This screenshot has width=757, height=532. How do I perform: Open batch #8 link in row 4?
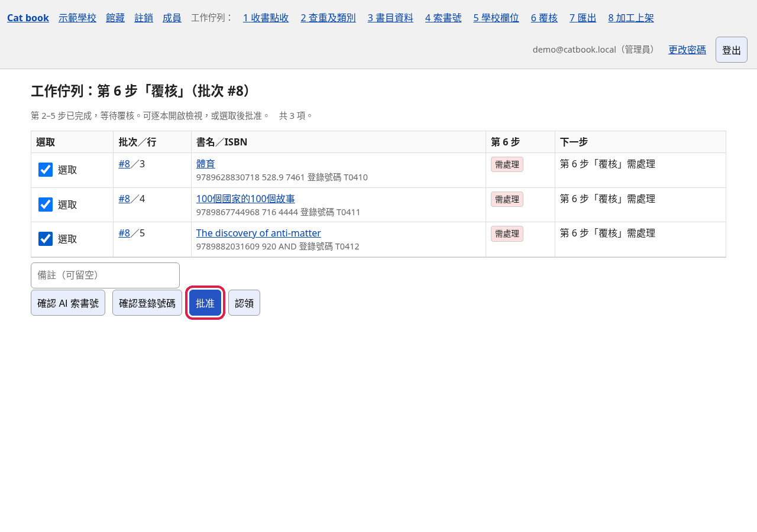point(124,199)
